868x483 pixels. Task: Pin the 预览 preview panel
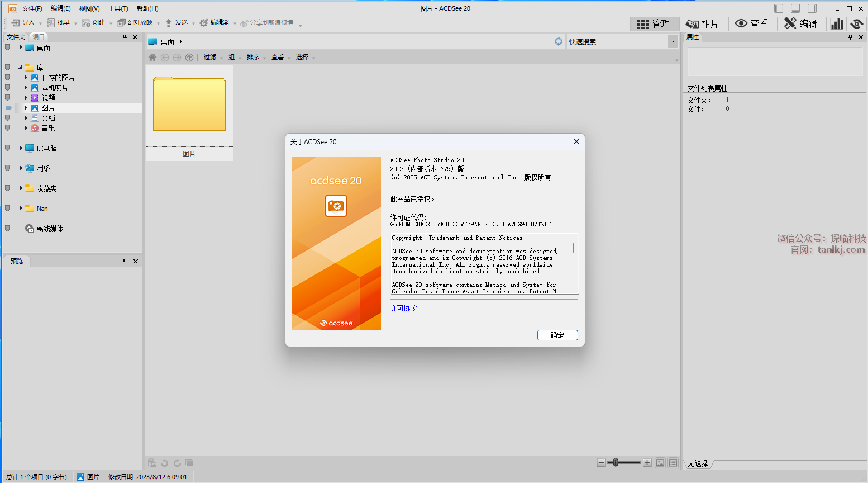coord(123,261)
